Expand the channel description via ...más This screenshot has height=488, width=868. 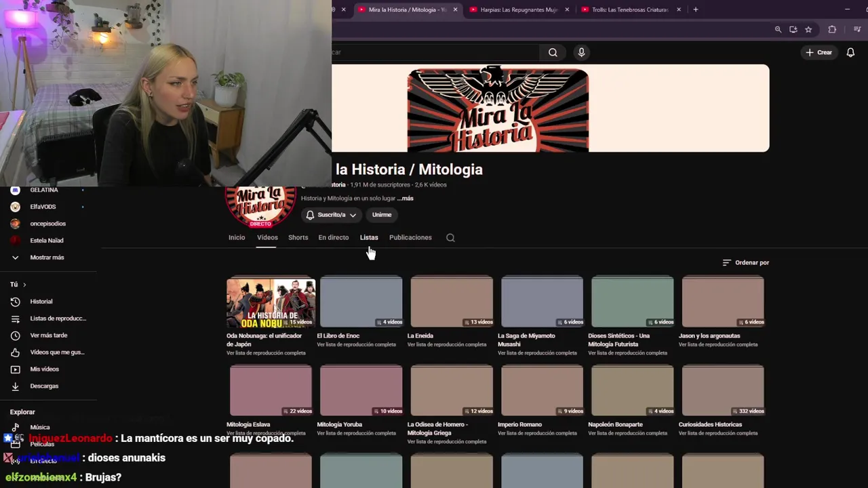tap(405, 199)
